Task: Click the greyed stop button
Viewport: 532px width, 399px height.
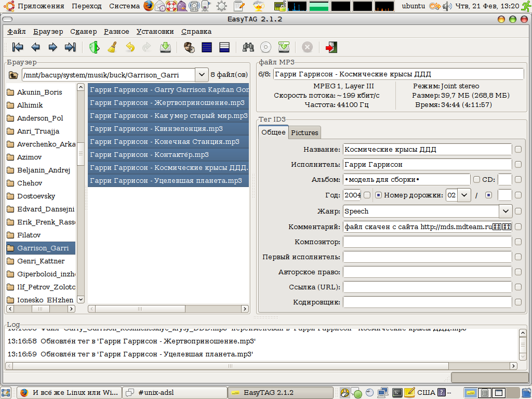Action: (x=307, y=47)
